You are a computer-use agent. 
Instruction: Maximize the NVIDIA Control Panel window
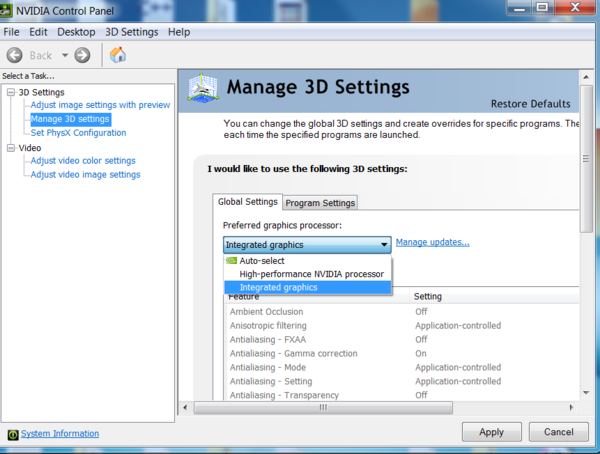tap(542, 8)
